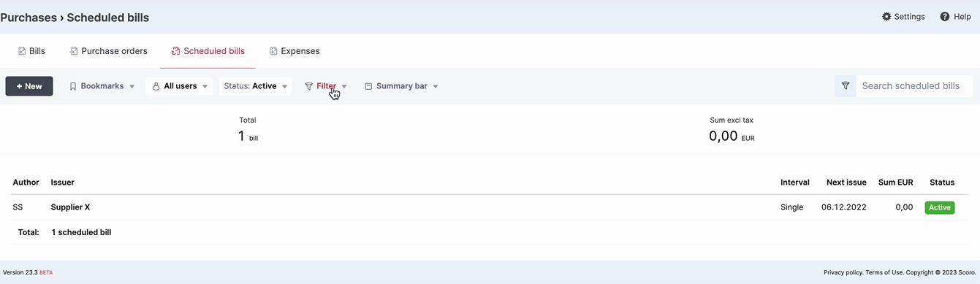This screenshot has height=284, width=980.
Task: Open the Filter dropdown menu
Action: [x=326, y=86]
